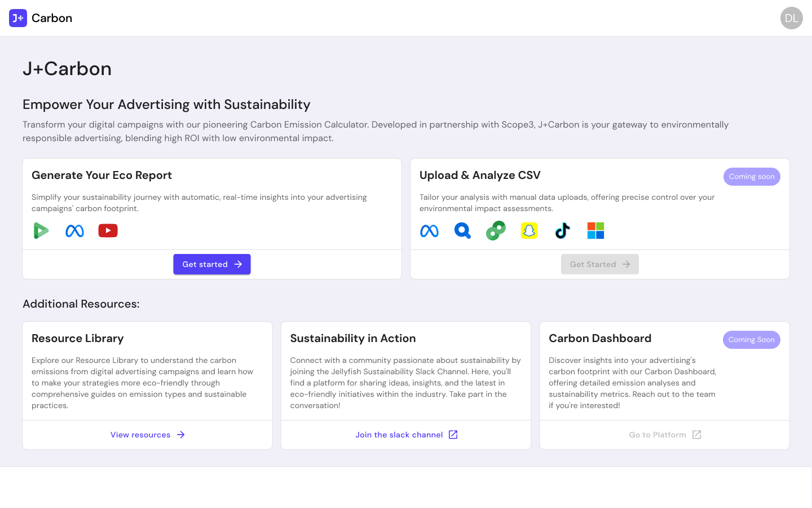Select the Google Ads icon

tap(41, 230)
